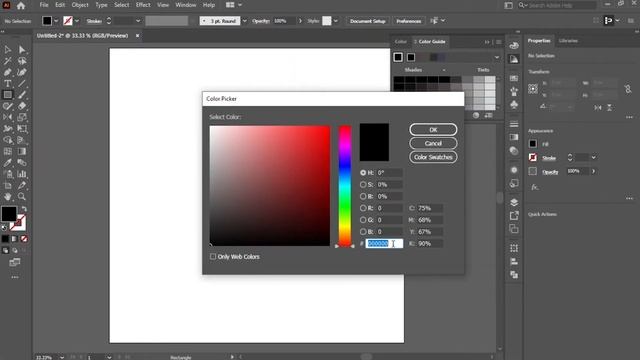Pick the Column Graph tool
640x360 pixels.
[x=22, y=174]
